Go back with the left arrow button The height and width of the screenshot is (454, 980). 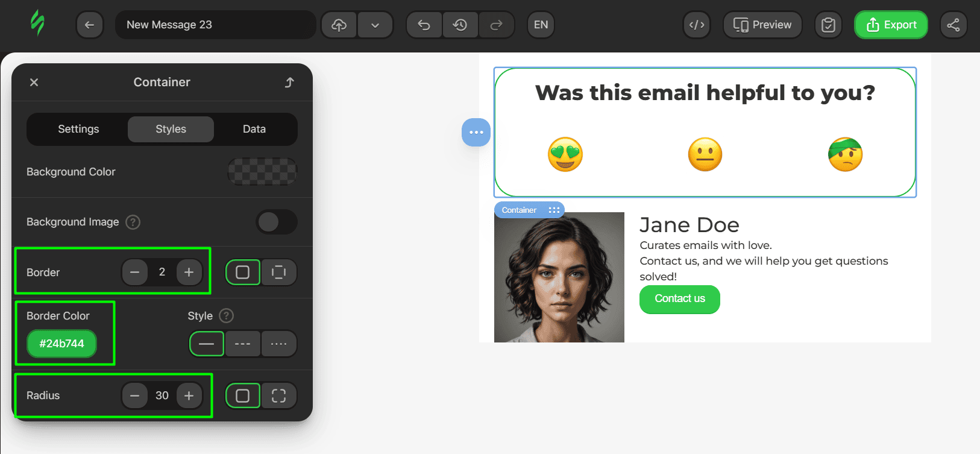click(x=89, y=25)
